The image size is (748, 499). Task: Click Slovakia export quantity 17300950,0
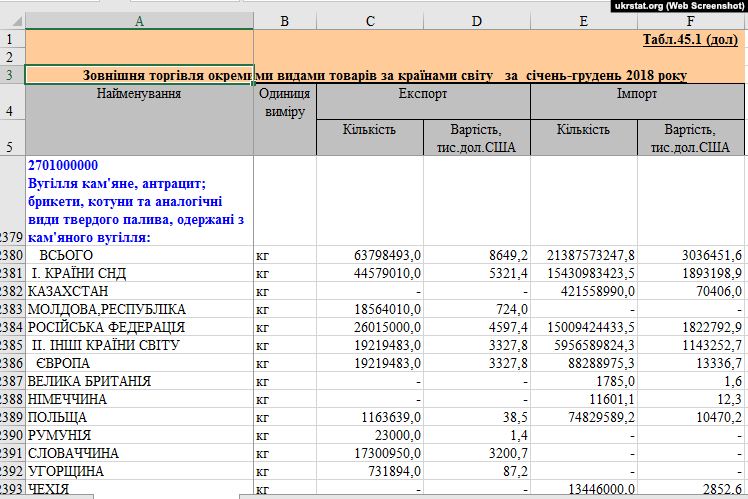pyautogui.click(x=370, y=453)
